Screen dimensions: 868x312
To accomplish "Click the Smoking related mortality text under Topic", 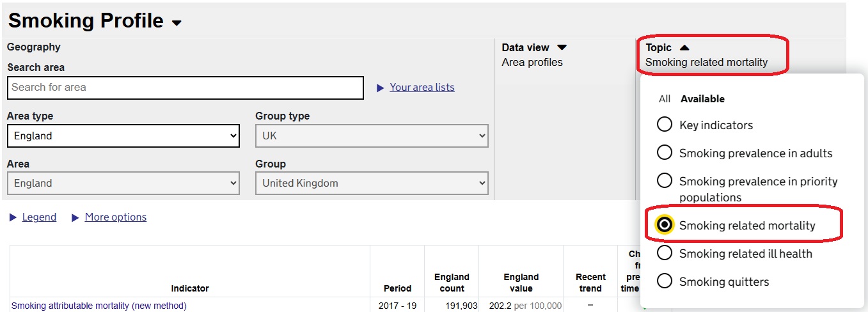I will click(x=706, y=62).
